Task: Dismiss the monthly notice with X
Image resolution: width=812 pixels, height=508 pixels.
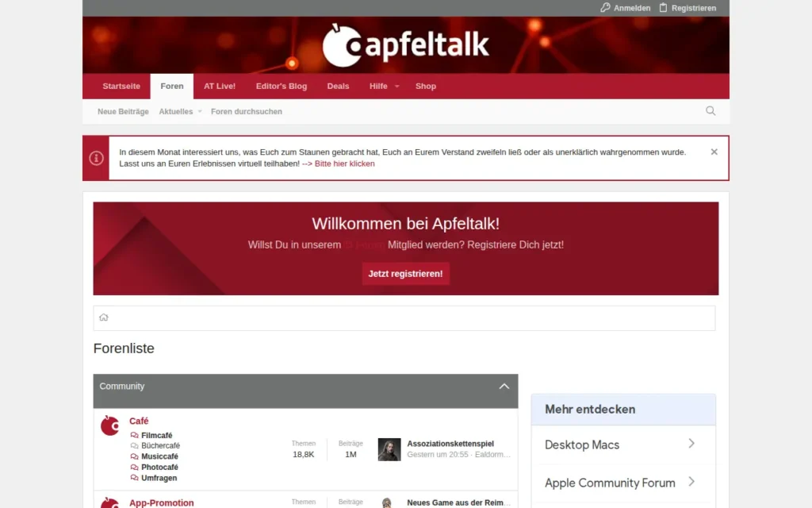Action: (x=714, y=152)
